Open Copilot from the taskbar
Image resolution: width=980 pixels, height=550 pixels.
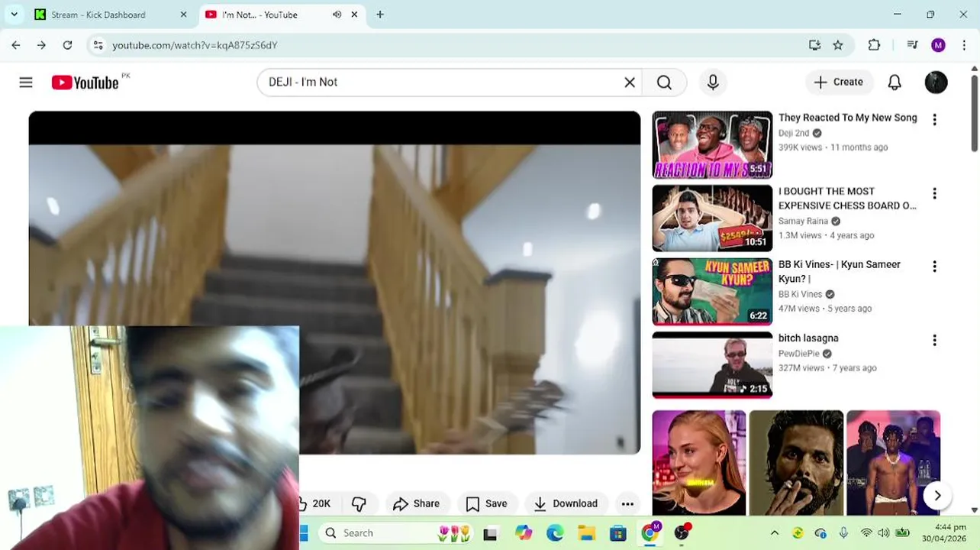[523, 533]
